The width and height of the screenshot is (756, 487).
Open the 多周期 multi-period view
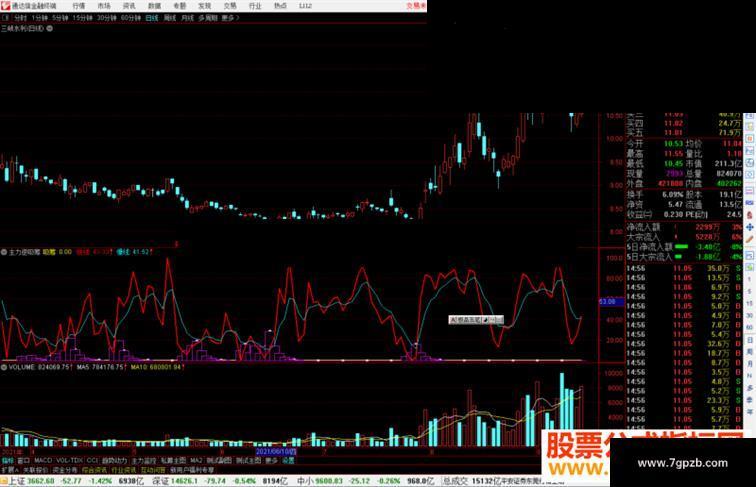(208, 18)
